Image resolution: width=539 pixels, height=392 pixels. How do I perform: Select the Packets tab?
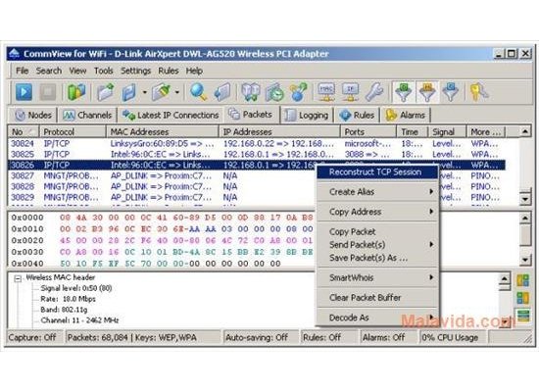251,115
